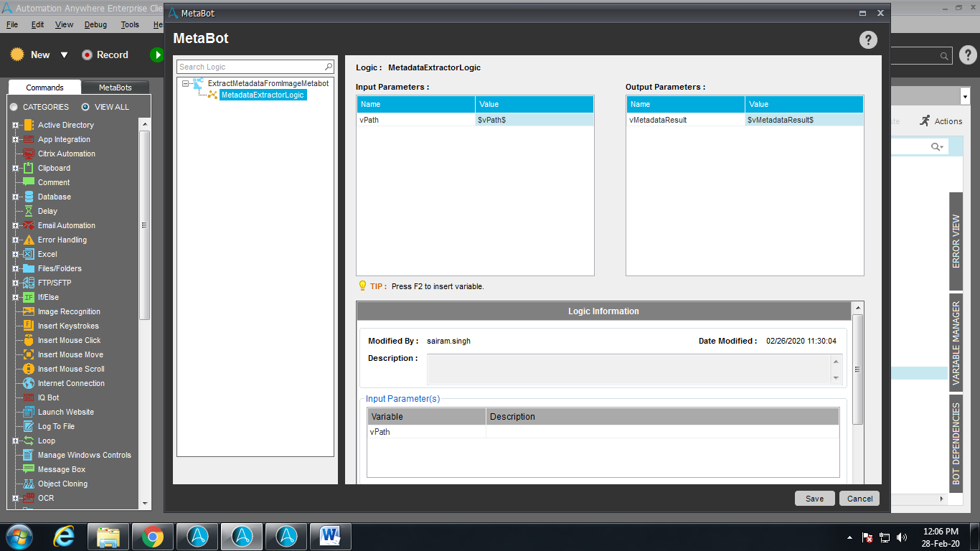Open the View menu
This screenshot has height=551, width=980.
pos(65,24)
